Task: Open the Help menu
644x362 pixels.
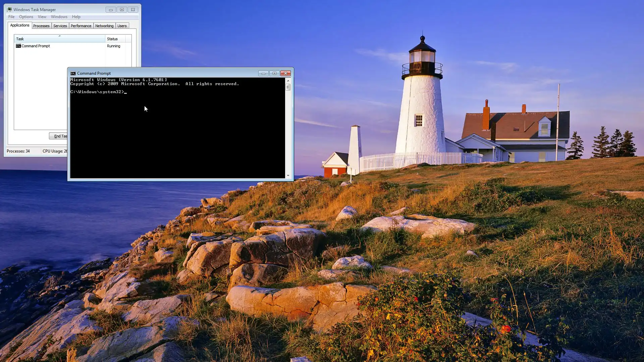Action: 76,17
